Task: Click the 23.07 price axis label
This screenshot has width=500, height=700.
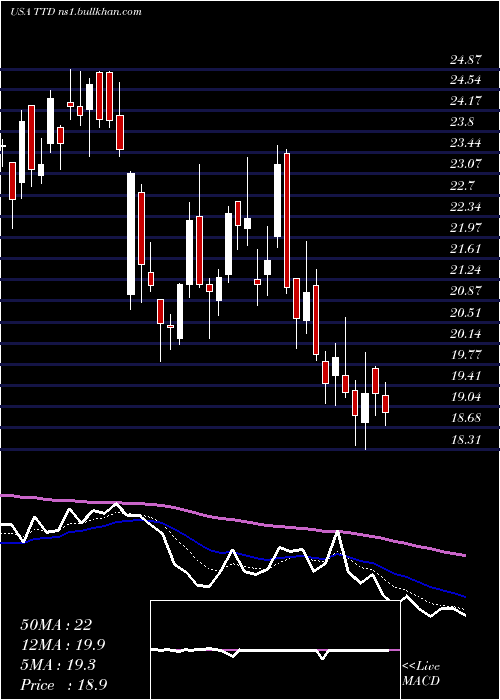Action: click(466, 164)
